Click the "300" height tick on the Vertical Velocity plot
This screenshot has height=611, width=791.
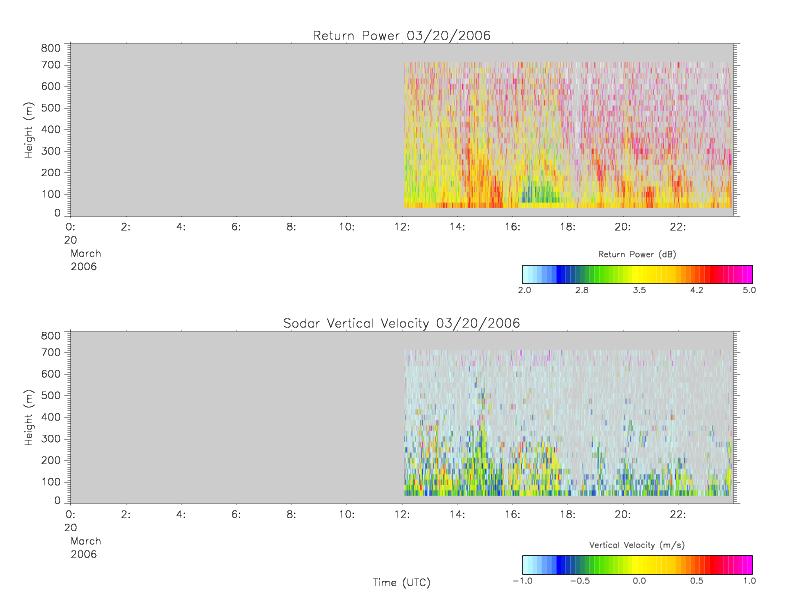point(50,438)
